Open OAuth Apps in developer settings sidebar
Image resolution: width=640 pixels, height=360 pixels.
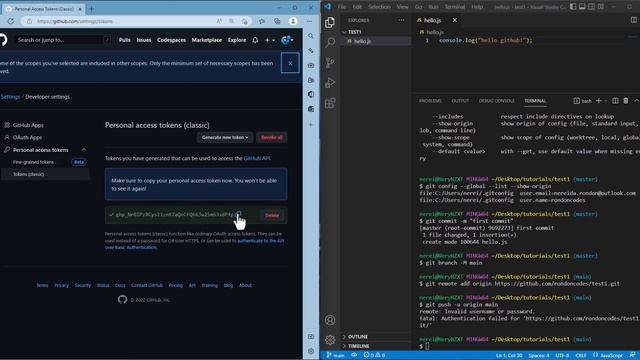click(x=27, y=138)
